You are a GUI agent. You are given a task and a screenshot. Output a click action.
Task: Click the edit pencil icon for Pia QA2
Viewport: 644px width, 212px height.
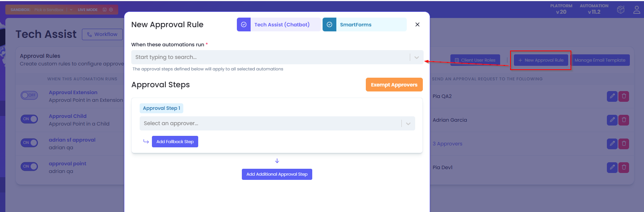click(x=612, y=96)
